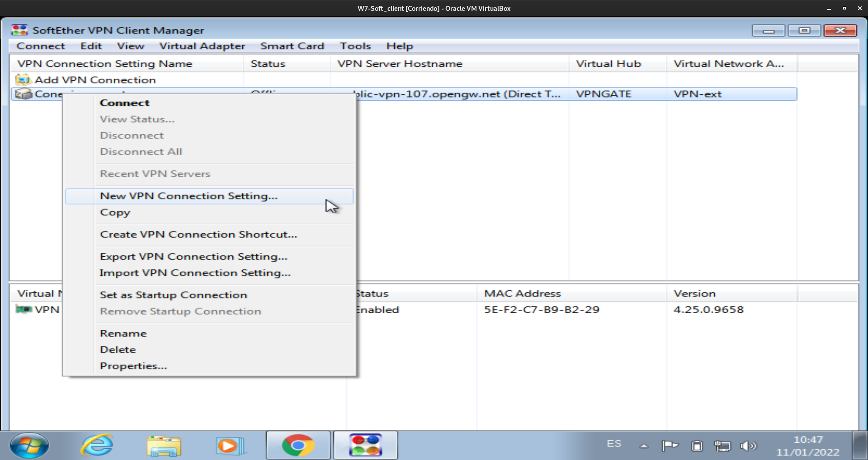This screenshot has height=460, width=868.
Task: Select Export VPN Connection Setting
Action: pyautogui.click(x=193, y=257)
